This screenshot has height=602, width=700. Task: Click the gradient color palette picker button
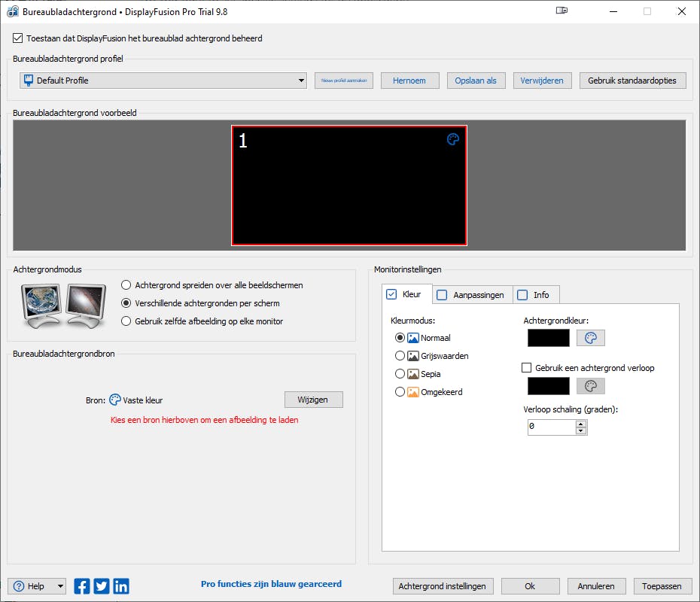click(x=591, y=386)
